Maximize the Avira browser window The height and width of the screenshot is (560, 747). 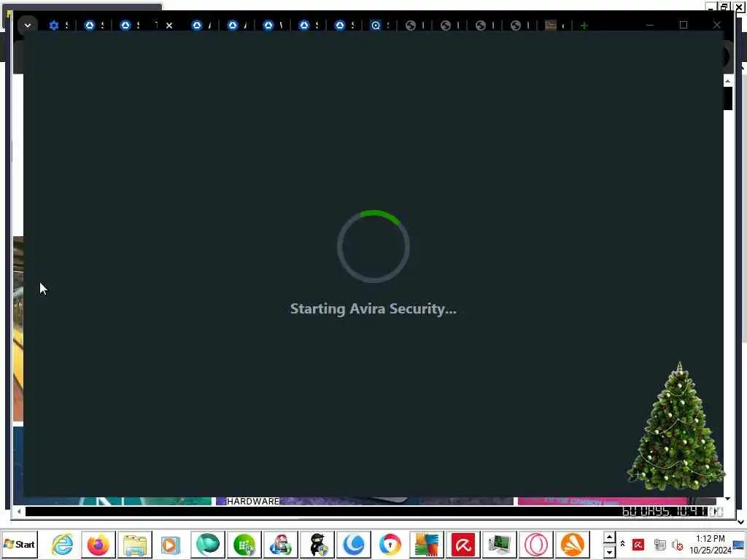pos(683,25)
